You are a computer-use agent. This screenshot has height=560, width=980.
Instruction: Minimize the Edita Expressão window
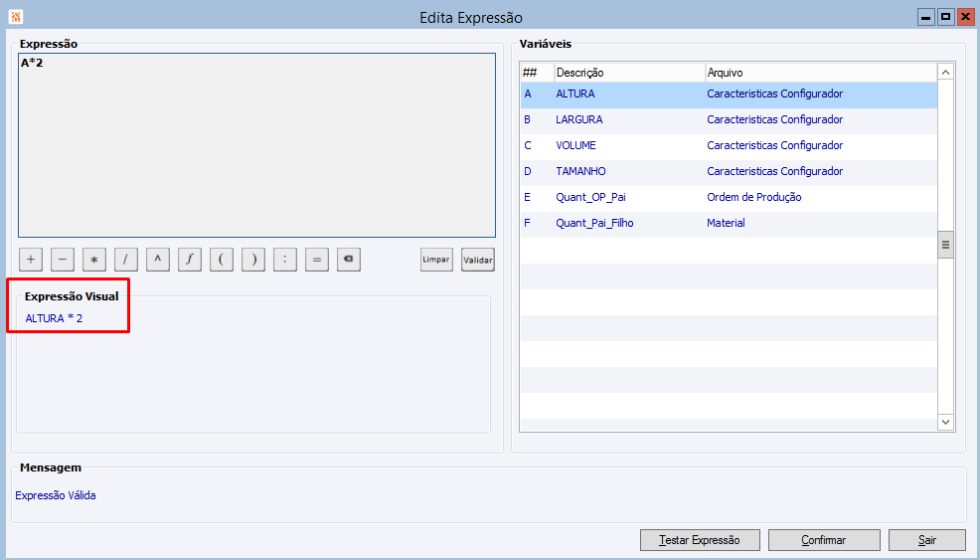(x=925, y=17)
